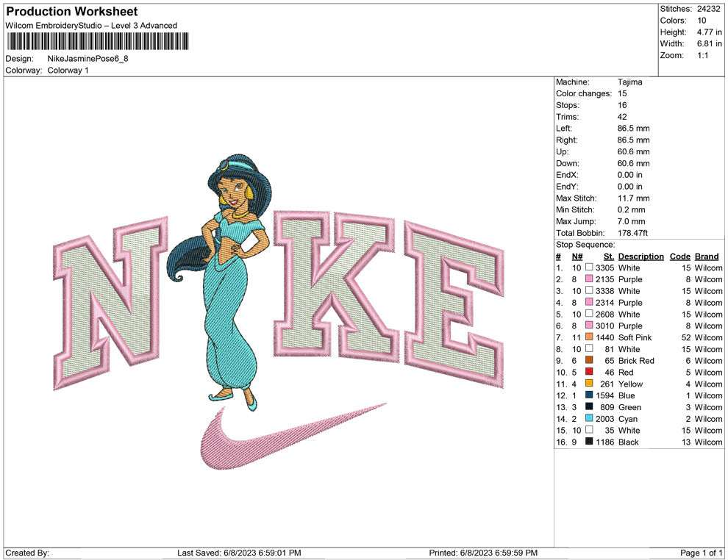Screen dimensions: 728x560
Task: Click the Max Jump value "7.0 mm"
Action: [x=632, y=221]
